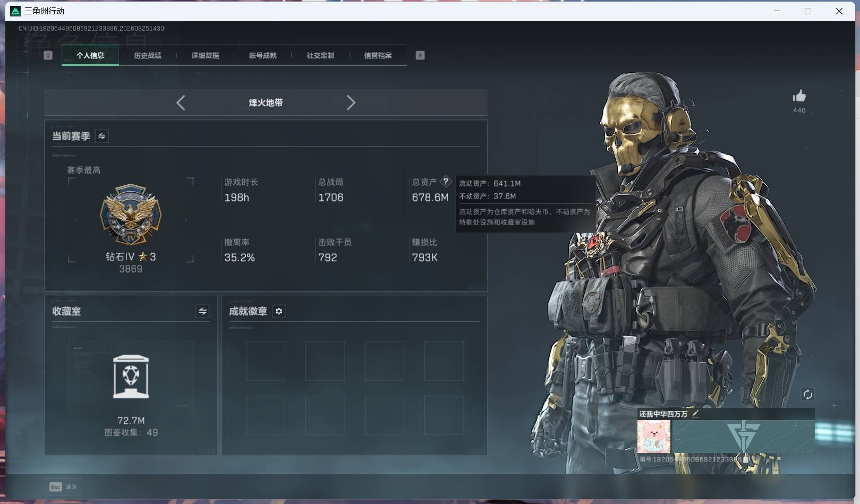Edit nickname 还我中华四万万 with pencil icon
This screenshot has width=860, height=504.
695,413
